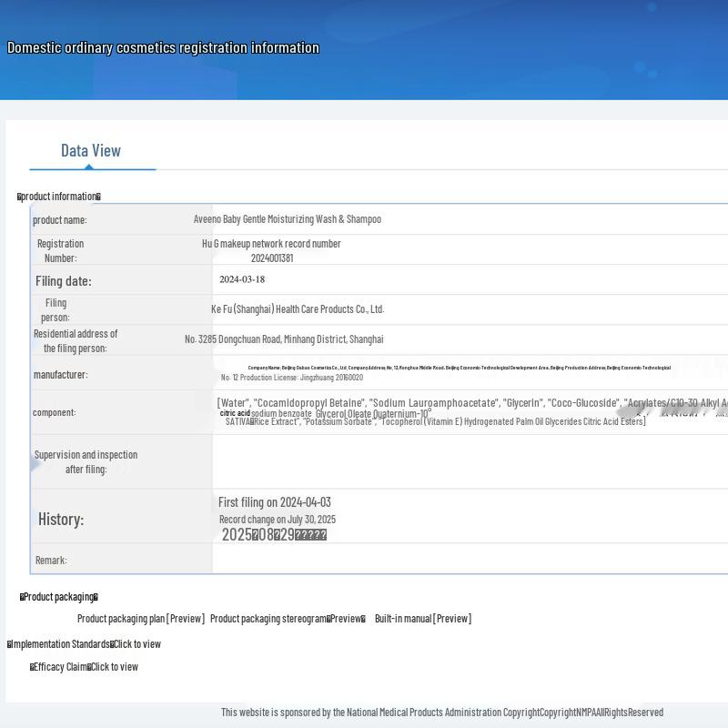Image resolution: width=728 pixels, height=728 pixels.
Task: Click 'Production License: Jingzhuang 20160020' text
Action: [301, 378]
